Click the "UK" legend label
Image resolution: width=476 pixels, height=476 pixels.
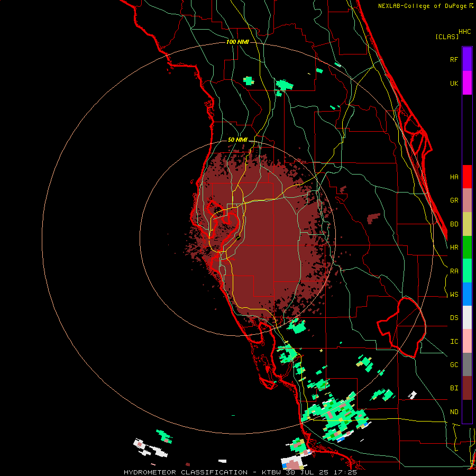(x=454, y=83)
